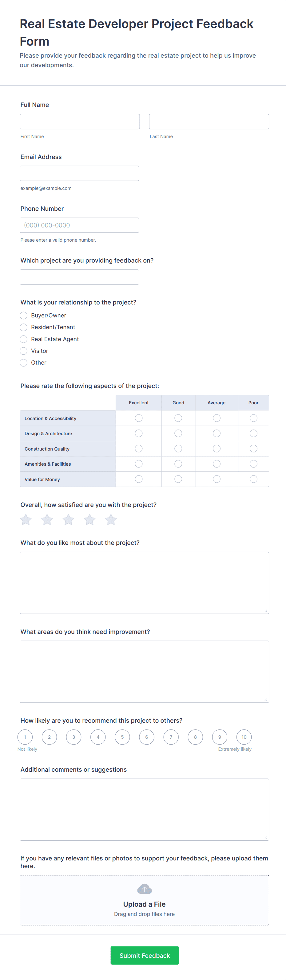Screen dimensions: 286x980
Task: Rate Value for Money as Poor
Action: click(253, 479)
